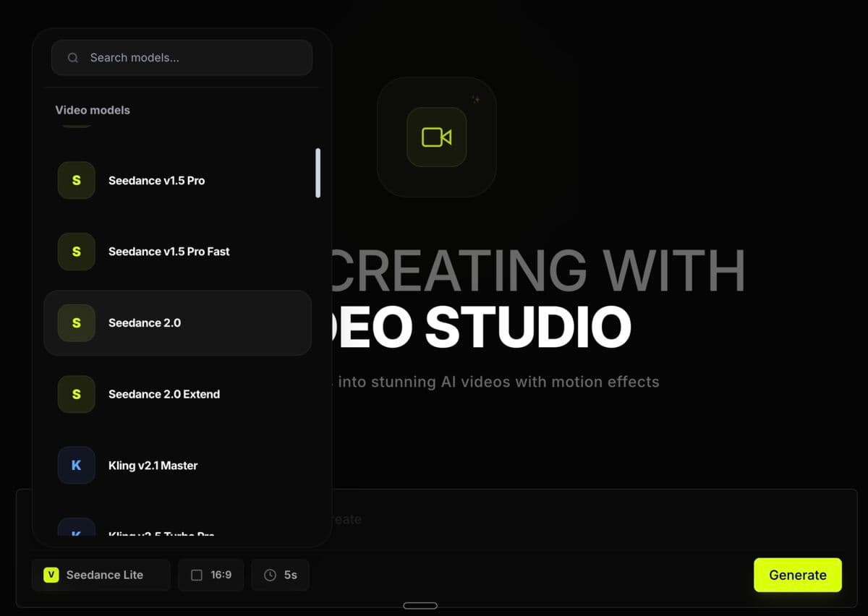Click the V icon in the model selector

(51, 575)
